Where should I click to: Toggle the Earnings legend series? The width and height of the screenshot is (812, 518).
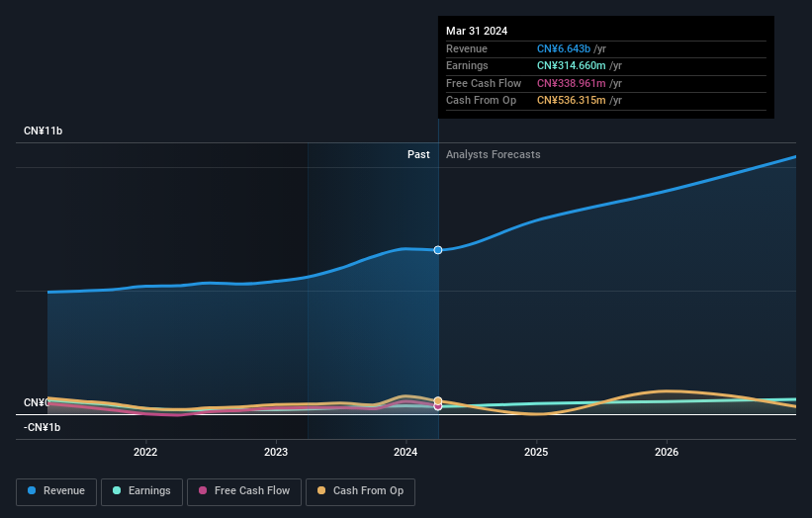(141, 491)
